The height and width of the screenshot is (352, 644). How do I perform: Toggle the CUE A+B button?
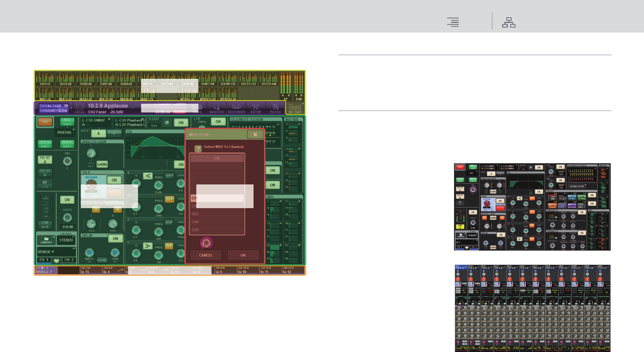coord(45,225)
